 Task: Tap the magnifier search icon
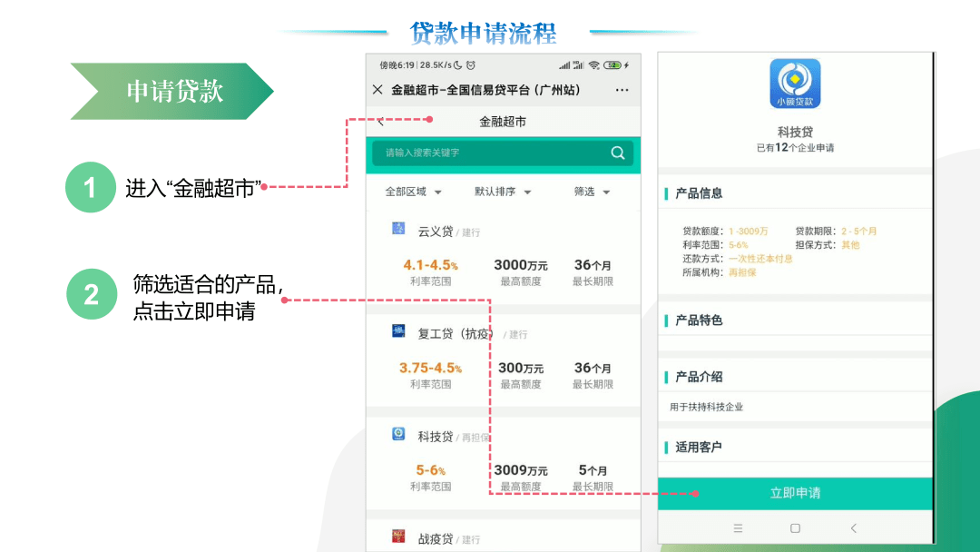[x=618, y=153]
